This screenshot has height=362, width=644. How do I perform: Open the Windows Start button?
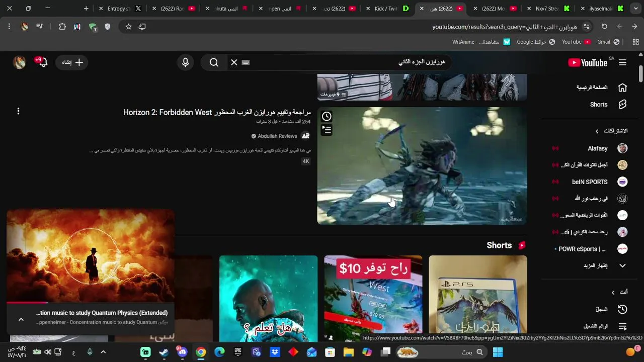tap(498, 352)
